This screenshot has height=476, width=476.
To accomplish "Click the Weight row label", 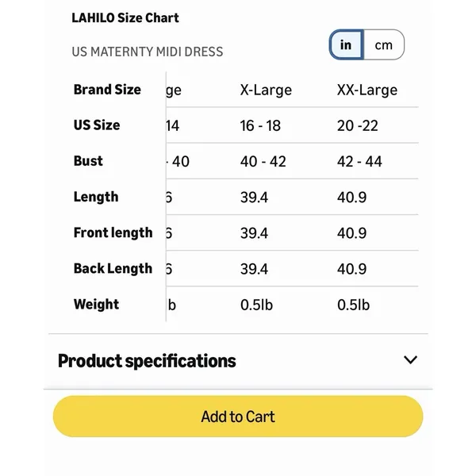I will (96, 305).
